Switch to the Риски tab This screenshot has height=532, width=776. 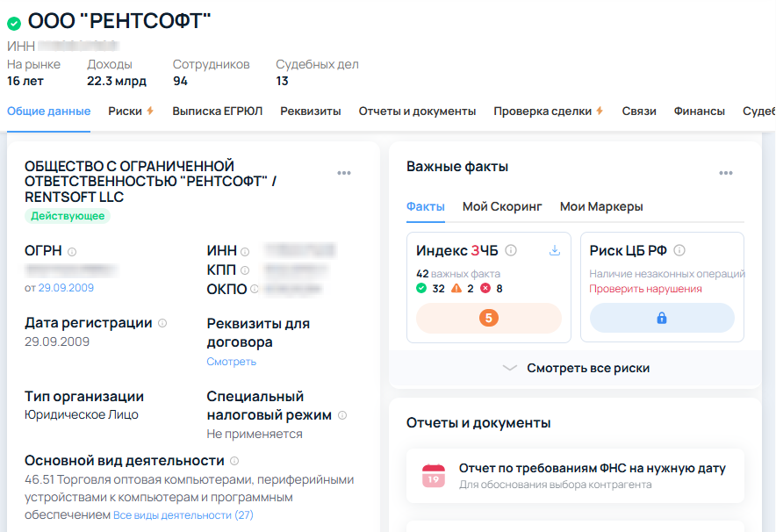pyautogui.click(x=126, y=111)
